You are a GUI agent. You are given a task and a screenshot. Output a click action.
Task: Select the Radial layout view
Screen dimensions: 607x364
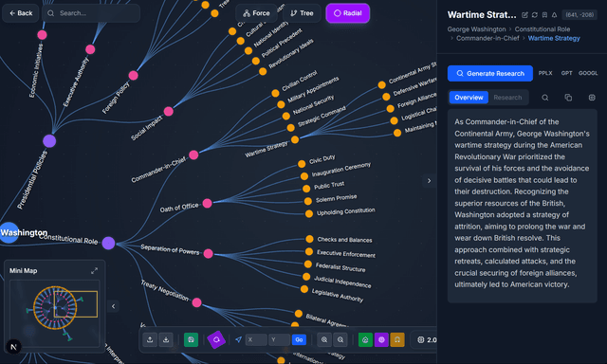[x=348, y=13]
